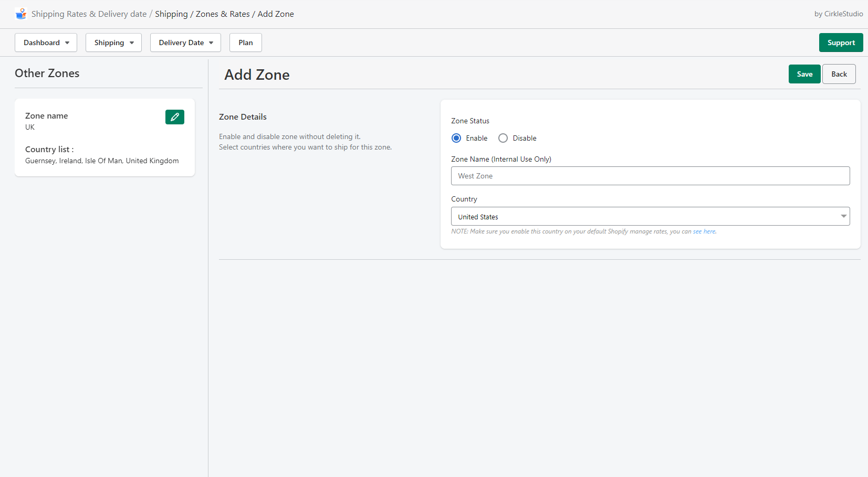
Task: Click the 'Zone Name (Internal Use Only)' label
Action: pos(501,159)
